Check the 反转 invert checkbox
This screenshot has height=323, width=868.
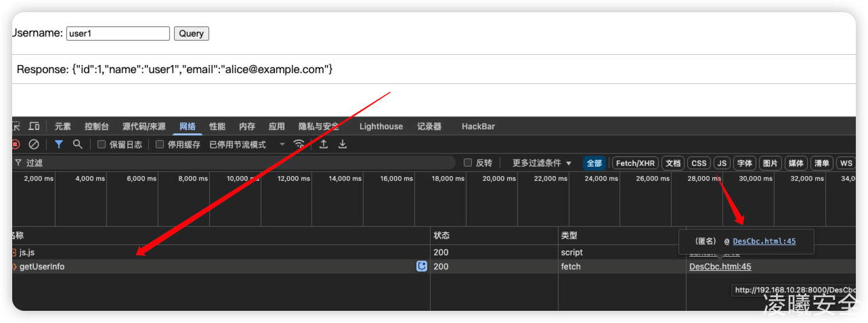(x=468, y=163)
